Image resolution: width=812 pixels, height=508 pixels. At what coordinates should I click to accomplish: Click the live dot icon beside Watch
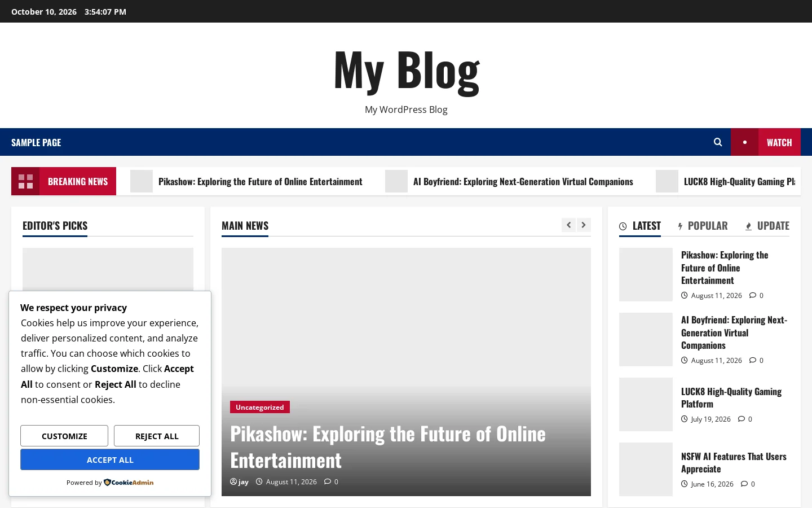[x=745, y=142]
